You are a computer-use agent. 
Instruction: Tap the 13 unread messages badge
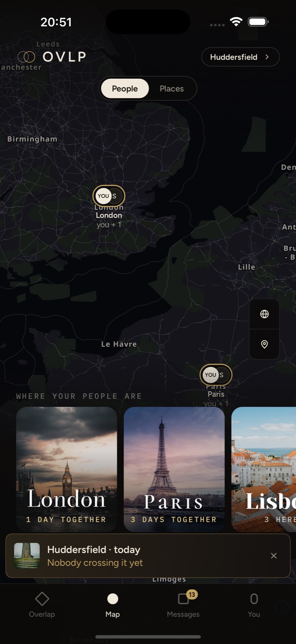(x=192, y=594)
